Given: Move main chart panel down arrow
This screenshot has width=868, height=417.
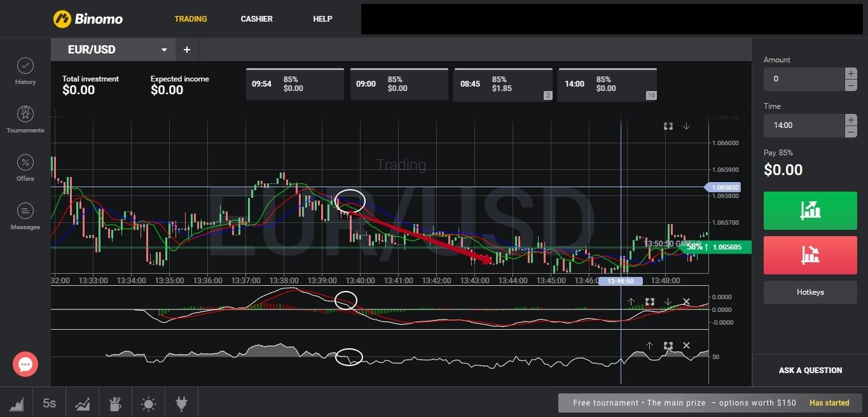Looking at the screenshot, I should 687,126.
